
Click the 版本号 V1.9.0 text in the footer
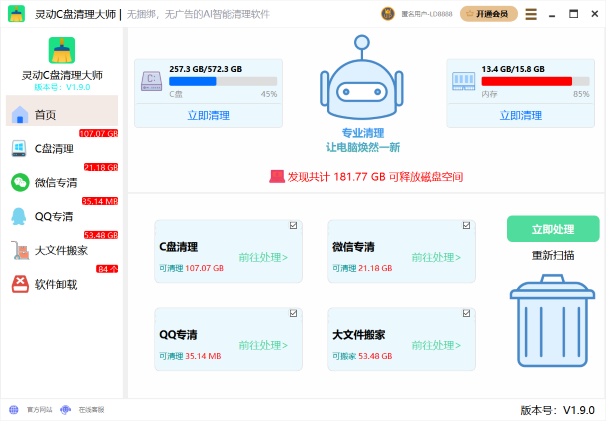point(557,410)
